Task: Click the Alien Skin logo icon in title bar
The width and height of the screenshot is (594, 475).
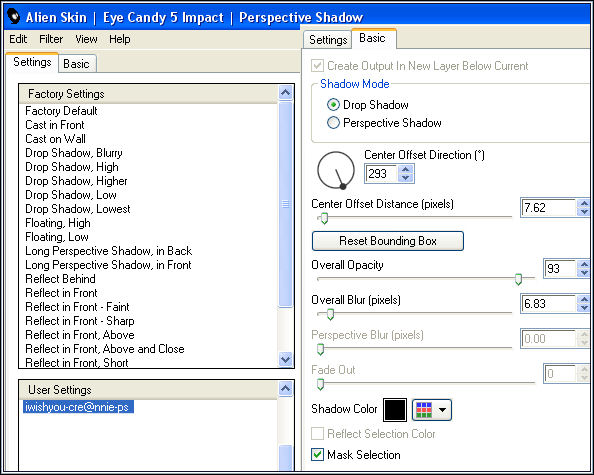Action: pyautogui.click(x=13, y=17)
